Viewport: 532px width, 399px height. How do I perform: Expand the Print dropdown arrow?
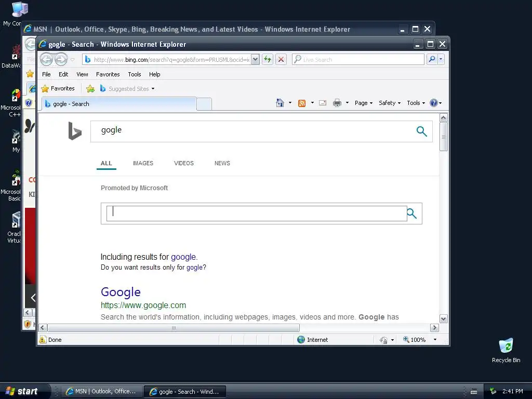click(x=347, y=103)
